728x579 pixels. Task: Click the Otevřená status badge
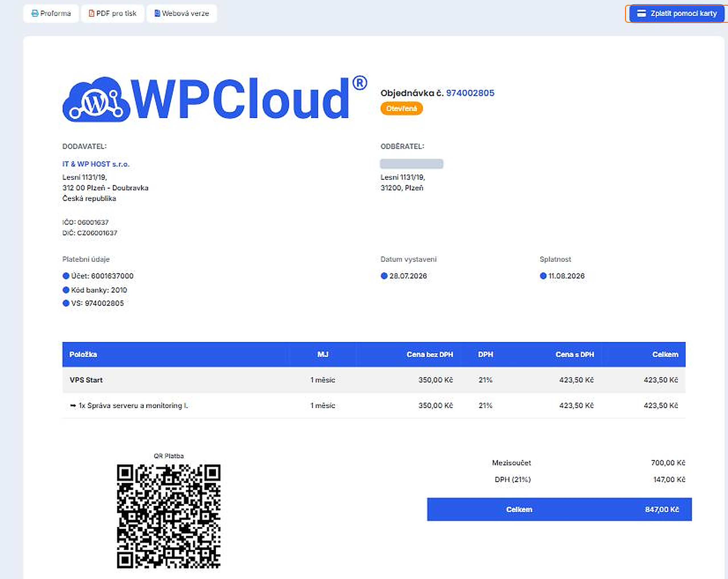pos(402,108)
